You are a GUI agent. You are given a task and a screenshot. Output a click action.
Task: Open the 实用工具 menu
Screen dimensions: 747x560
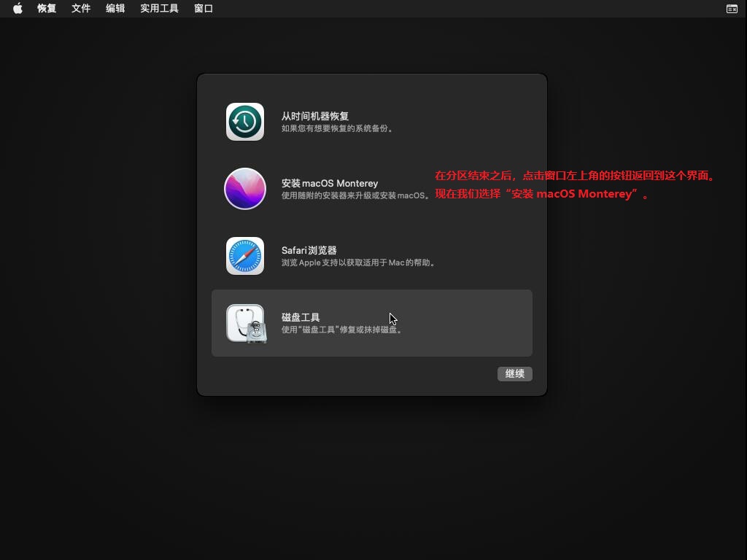[x=158, y=8]
